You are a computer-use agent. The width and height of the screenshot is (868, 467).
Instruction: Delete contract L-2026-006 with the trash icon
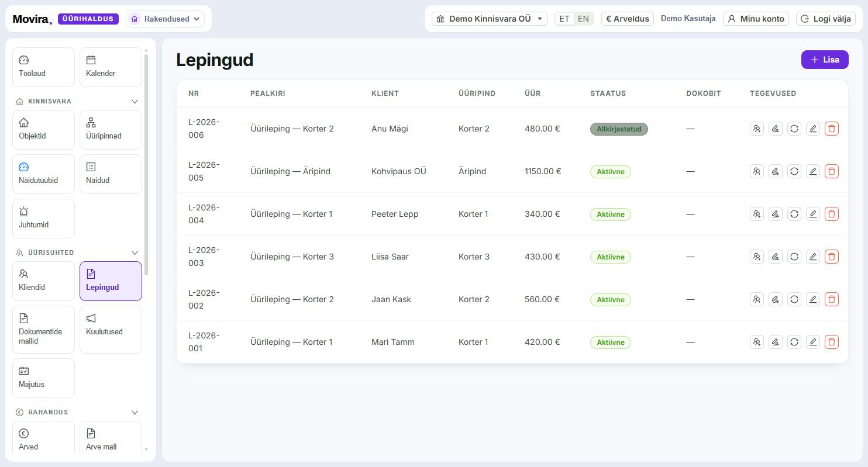click(832, 129)
